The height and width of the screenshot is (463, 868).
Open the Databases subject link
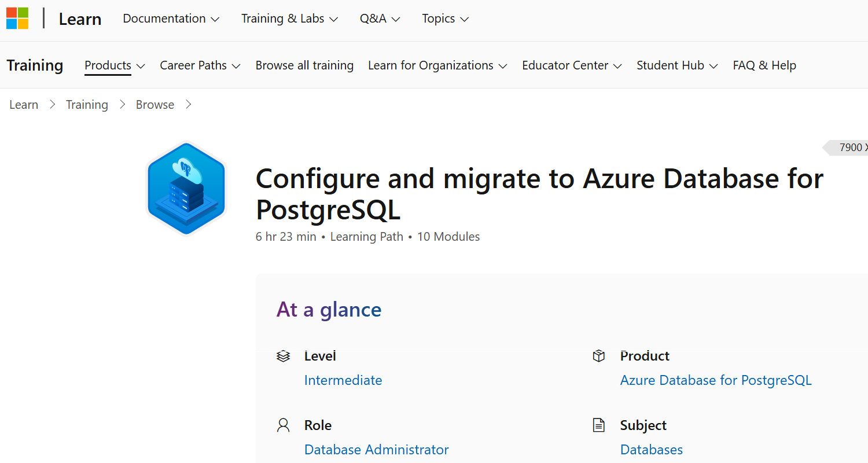[652, 450]
